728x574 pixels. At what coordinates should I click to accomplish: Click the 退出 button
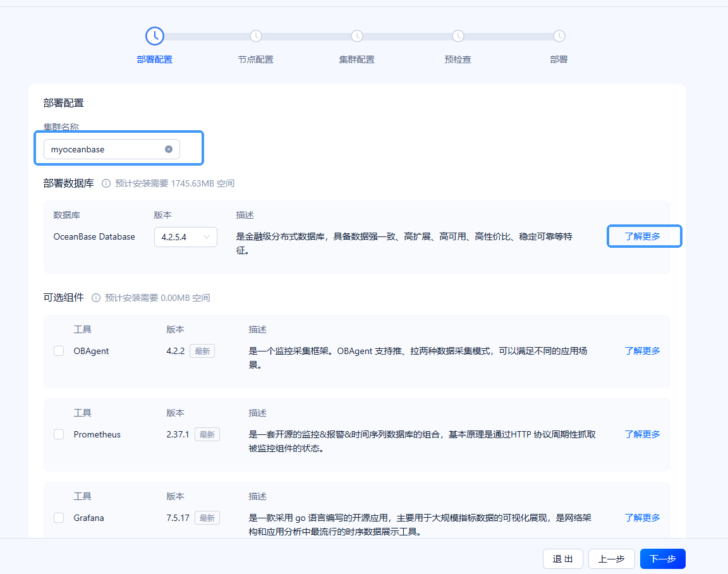pos(562,559)
